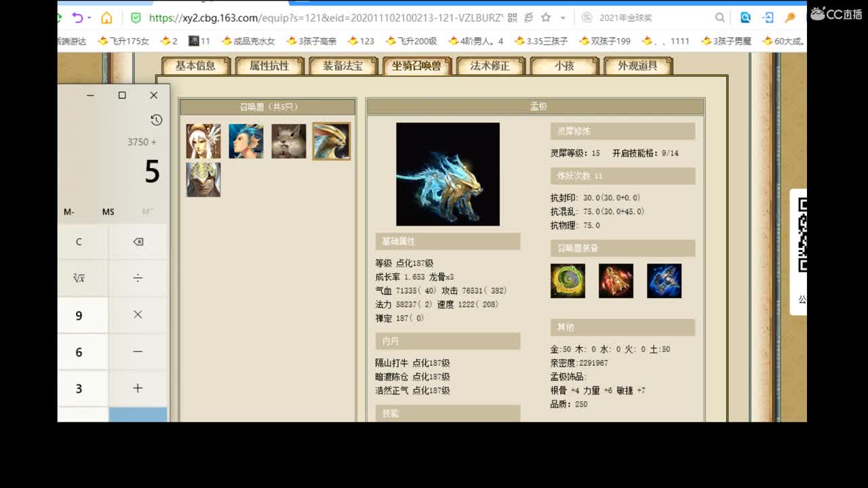Screen dimensions: 868x488
Task: Open the dropdown next to the back arrow
Action: [90, 18]
